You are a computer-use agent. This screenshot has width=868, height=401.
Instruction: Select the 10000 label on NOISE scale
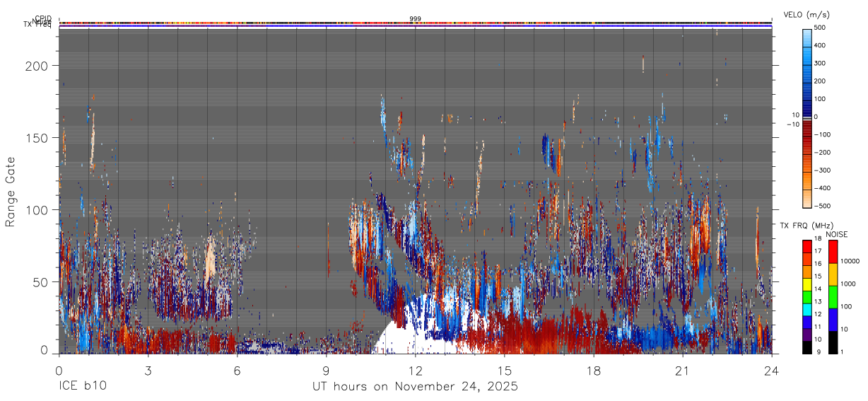[x=850, y=260]
